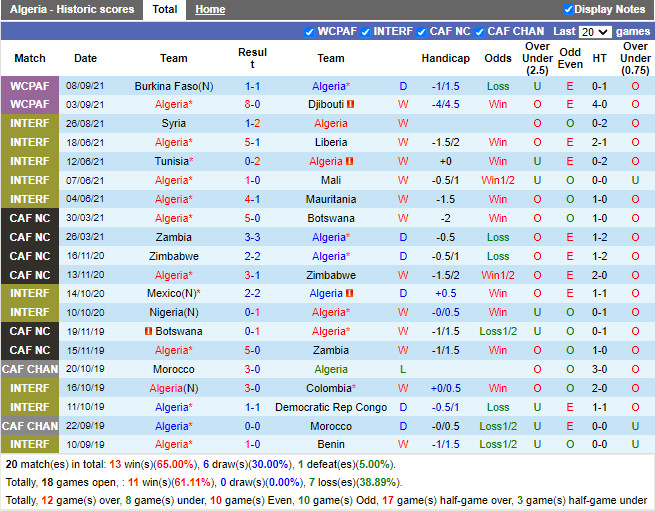Click red card icon before Botswana 19/11/19
The height and width of the screenshot is (511, 655).
click(x=149, y=332)
